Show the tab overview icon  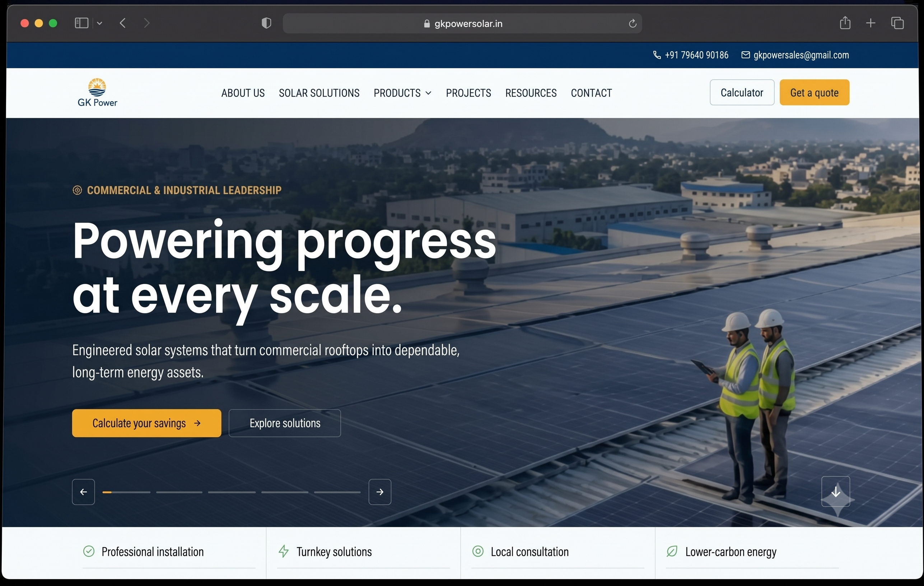pos(897,23)
